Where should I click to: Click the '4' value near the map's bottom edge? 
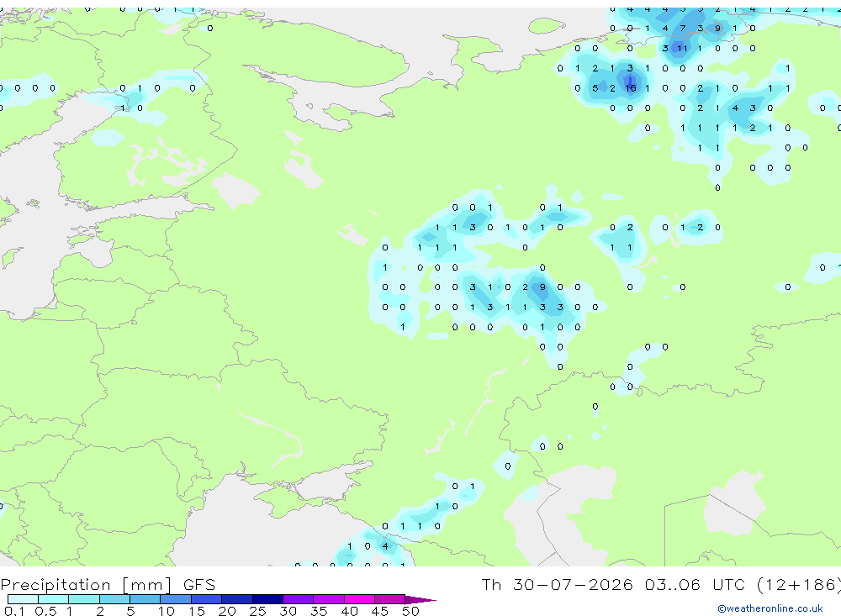(385, 546)
